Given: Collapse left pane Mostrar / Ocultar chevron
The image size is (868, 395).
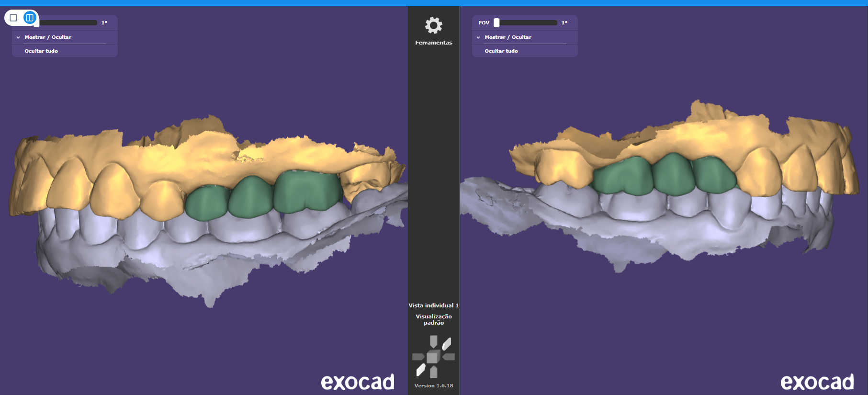Looking at the screenshot, I should click(18, 37).
